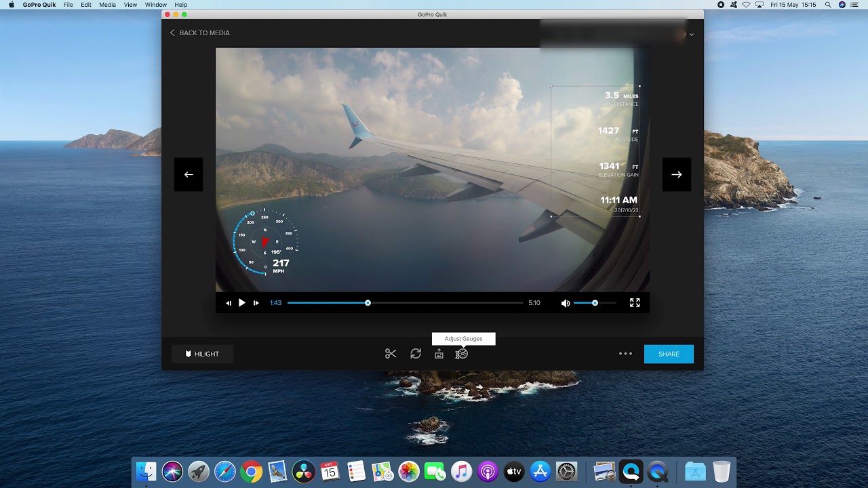Click the grab photo frame icon
The height and width of the screenshot is (488, 868).
pyautogui.click(x=439, y=354)
